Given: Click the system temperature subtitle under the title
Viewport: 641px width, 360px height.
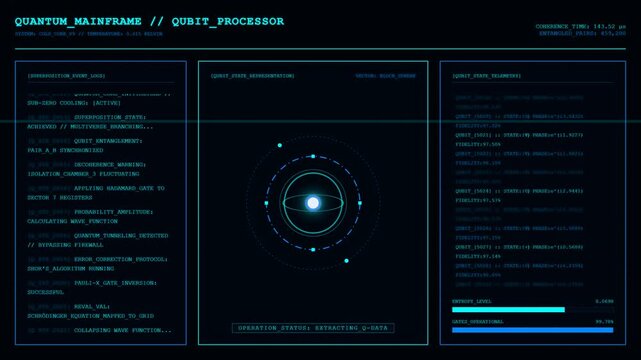Looking at the screenshot, I should click(x=89, y=34).
